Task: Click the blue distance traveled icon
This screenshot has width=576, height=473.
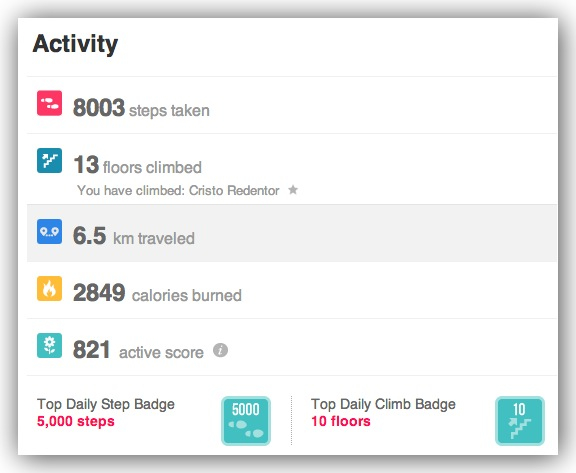Action: [49, 232]
